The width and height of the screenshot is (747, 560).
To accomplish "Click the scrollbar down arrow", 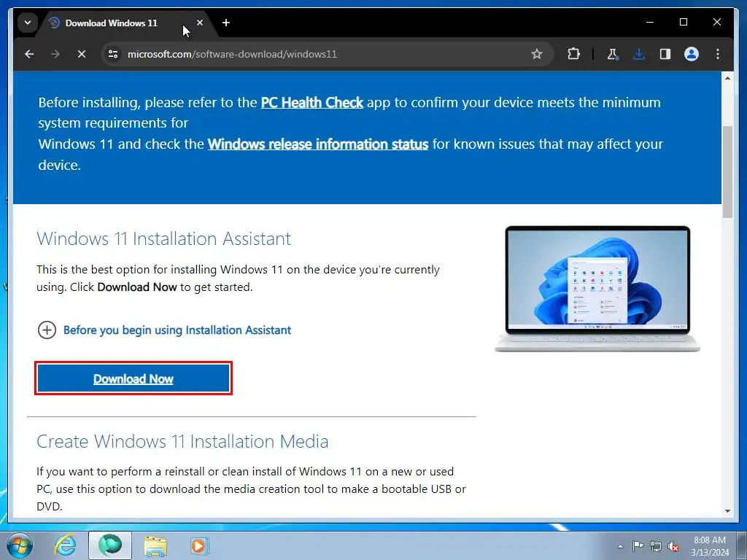I will [x=727, y=511].
